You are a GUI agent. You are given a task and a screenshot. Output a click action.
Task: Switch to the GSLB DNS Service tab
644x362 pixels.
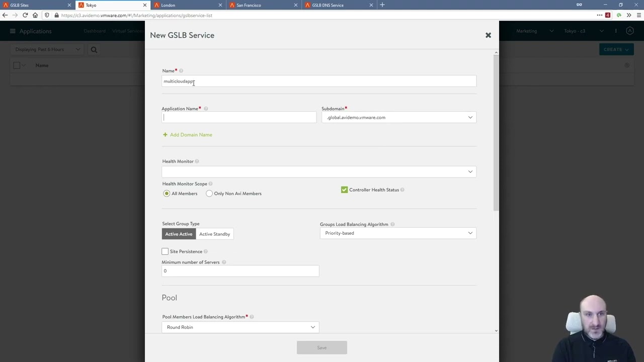(x=340, y=5)
